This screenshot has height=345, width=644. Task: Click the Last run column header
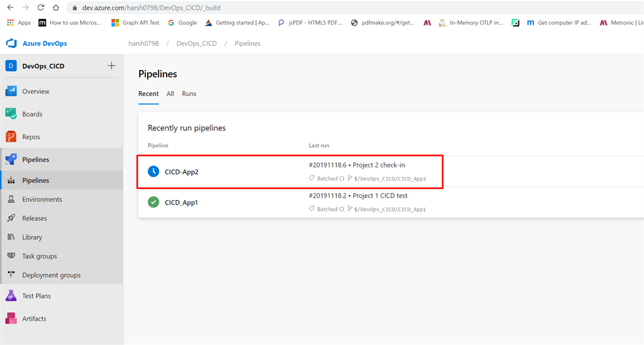[x=319, y=145]
